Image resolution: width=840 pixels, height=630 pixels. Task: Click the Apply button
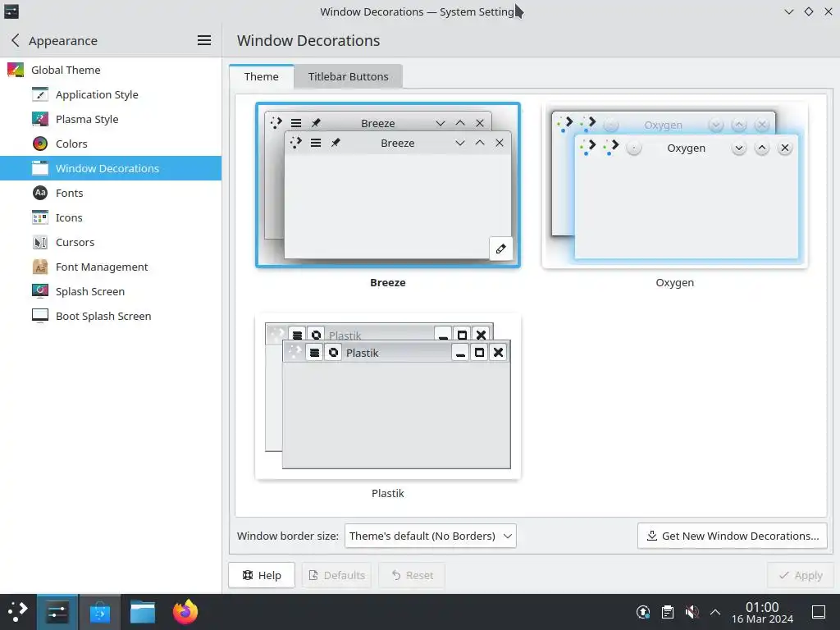pos(801,575)
